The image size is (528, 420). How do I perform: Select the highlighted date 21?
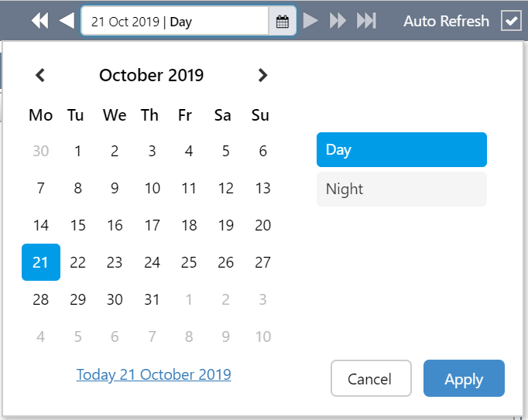pos(41,263)
